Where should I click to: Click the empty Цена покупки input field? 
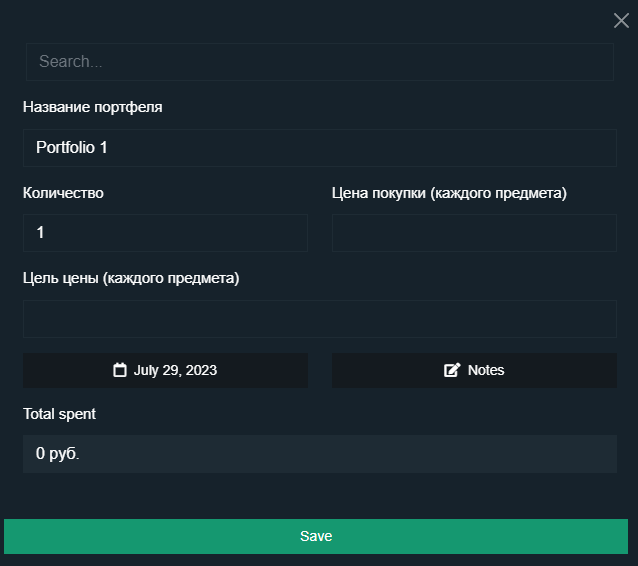point(474,233)
